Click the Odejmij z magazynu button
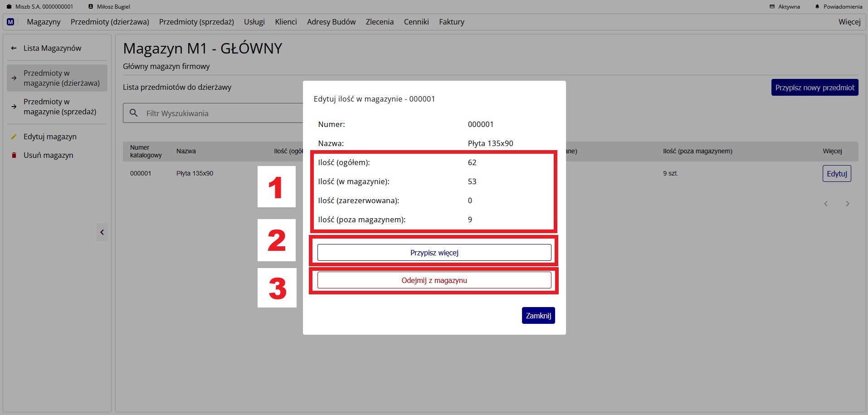 [434, 280]
